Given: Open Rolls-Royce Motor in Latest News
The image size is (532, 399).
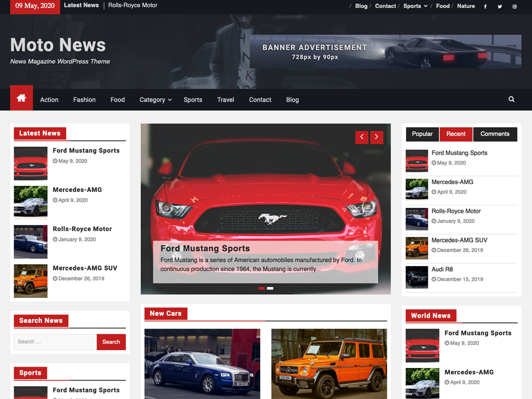Looking at the screenshot, I should [x=82, y=229].
